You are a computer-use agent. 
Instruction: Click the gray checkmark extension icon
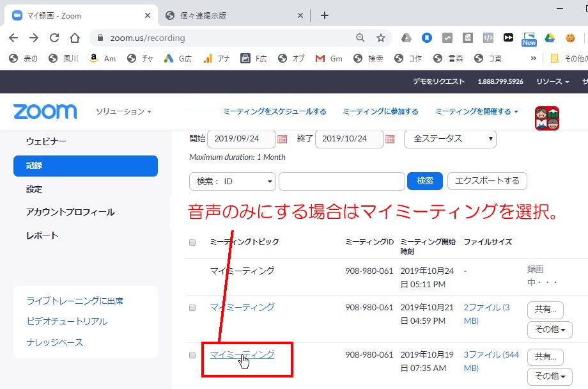(x=447, y=38)
